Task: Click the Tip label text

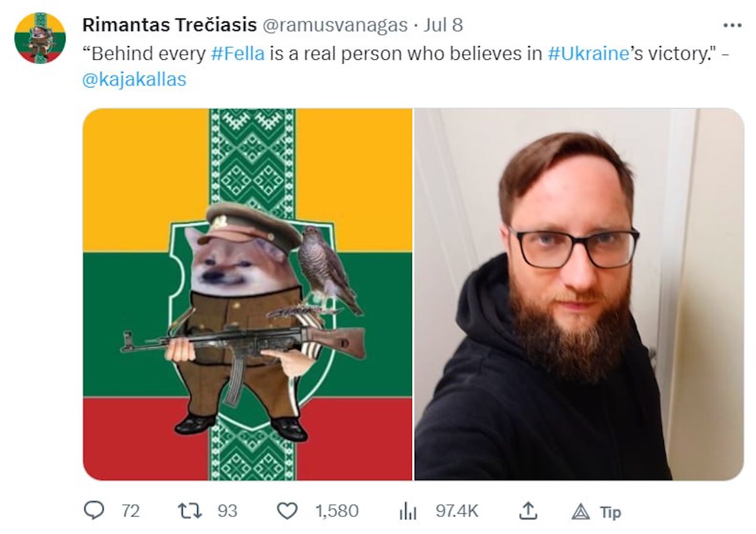Action: tap(610, 512)
